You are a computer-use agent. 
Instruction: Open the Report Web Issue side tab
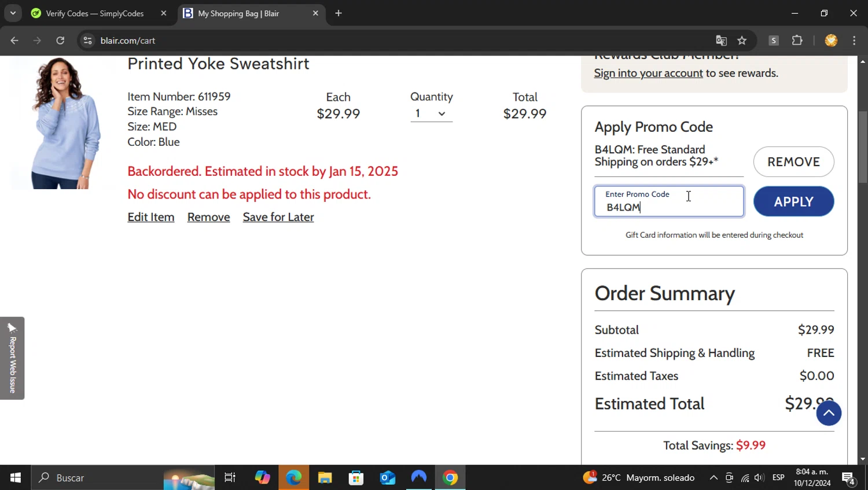pyautogui.click(x=12, y=358)
